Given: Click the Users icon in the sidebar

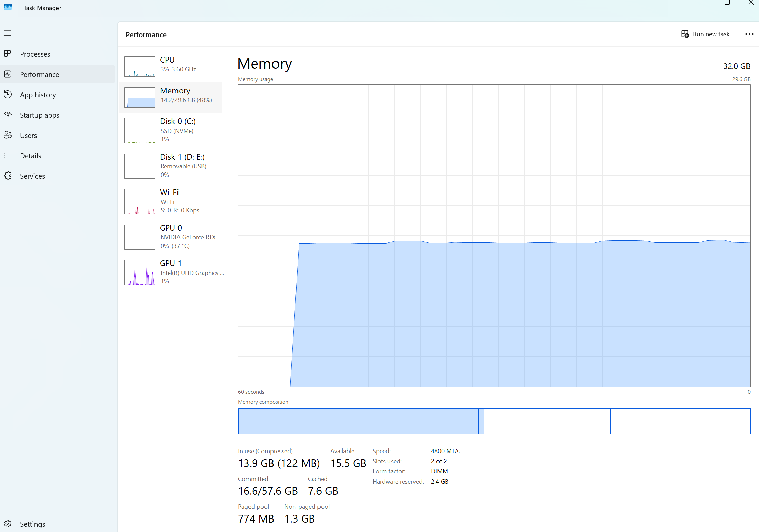Looking at the screenshot, I should (x=7, y=135).
